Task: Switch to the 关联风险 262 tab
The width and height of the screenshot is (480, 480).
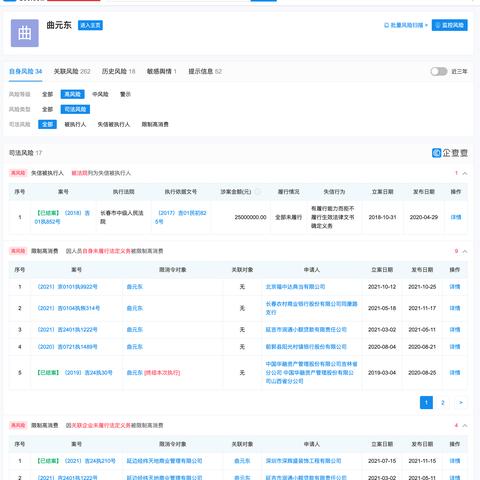Action: click(x=72, y=71)
